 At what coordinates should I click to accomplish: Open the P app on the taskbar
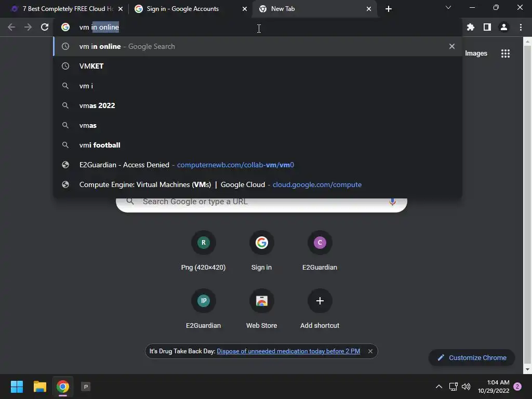tap(86, 387)
